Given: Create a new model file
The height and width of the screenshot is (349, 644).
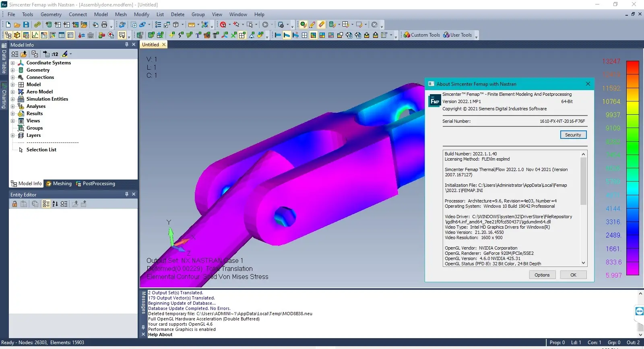Looking at the screenshot, I should click(x=8, y=25).
